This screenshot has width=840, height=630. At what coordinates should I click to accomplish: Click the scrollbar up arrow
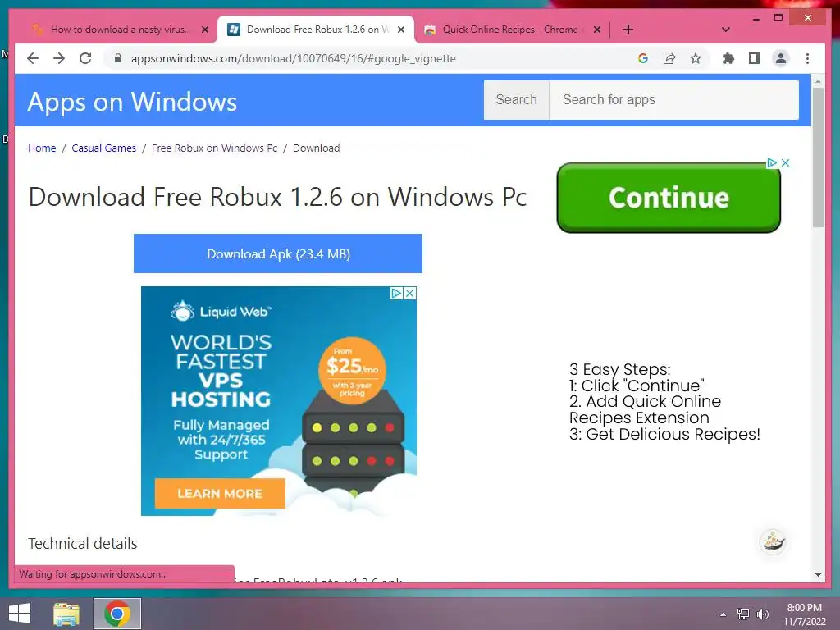coord(818,81)
